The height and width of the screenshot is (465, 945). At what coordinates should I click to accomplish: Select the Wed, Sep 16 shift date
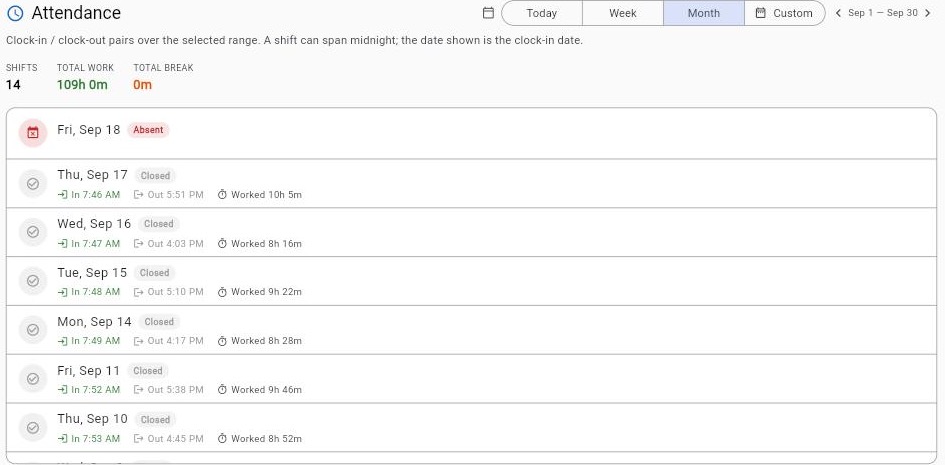pyautogui.click(x=94, y=223)
